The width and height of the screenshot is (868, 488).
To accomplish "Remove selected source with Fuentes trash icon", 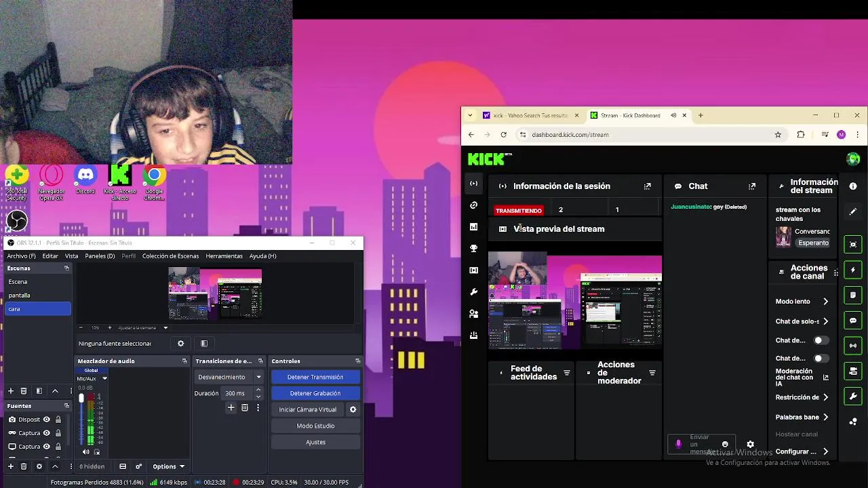I will [x=24, y=466].
